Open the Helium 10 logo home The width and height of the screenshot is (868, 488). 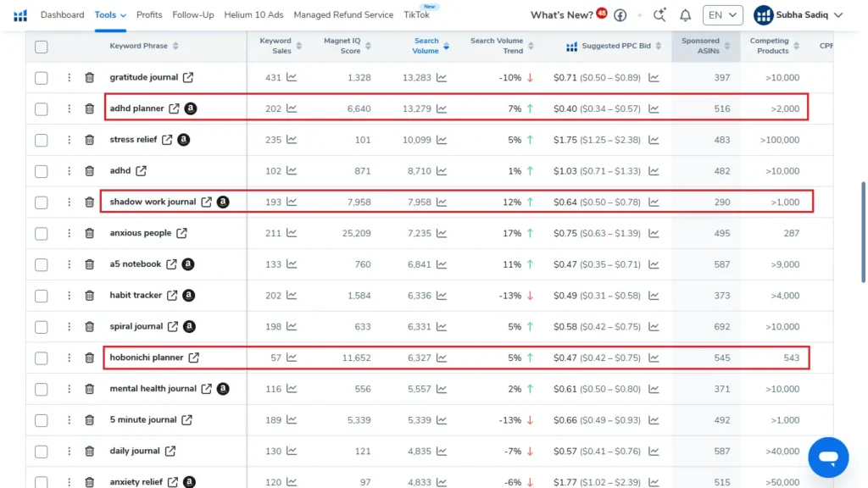click(x=20, y=15)
